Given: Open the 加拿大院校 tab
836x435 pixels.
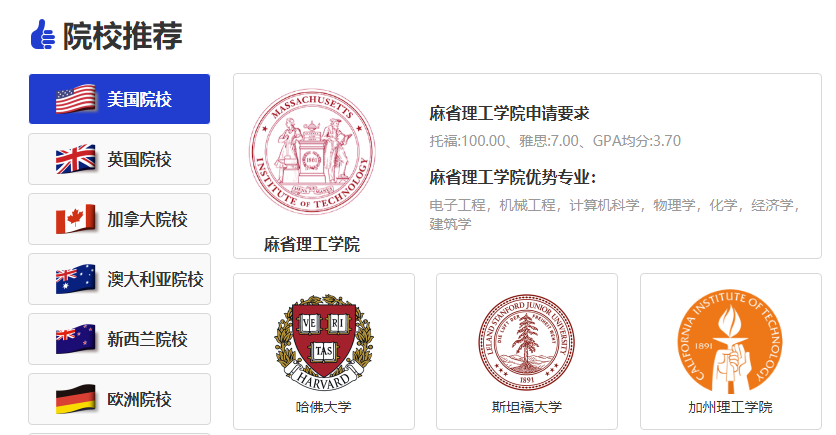Looking at the screenshot, I should click(x=119, y=219).
